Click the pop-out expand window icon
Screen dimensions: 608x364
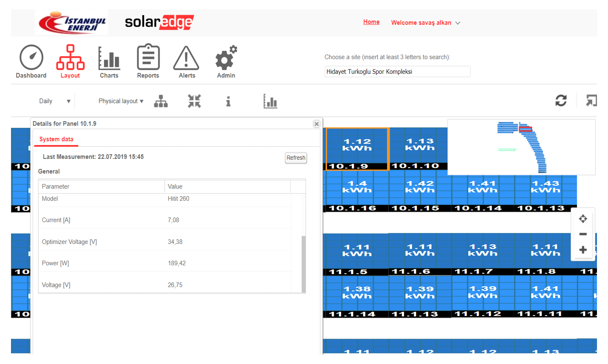click(591, 101)
